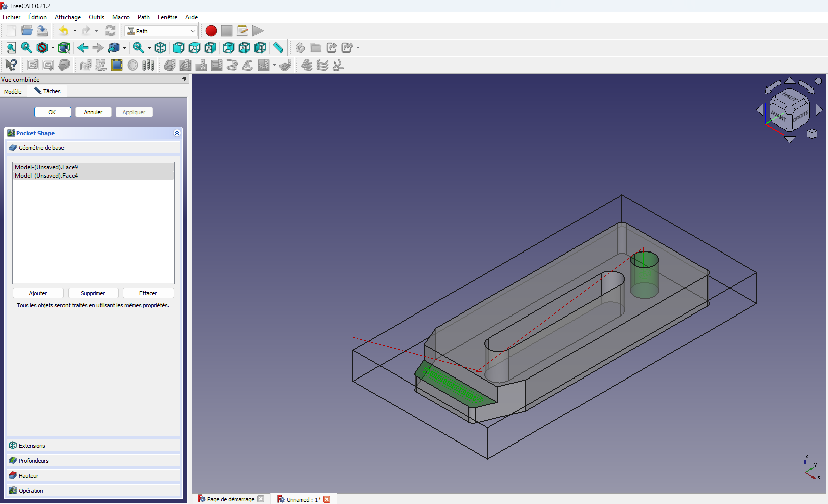This screenshot has height=504, width=828.
Task: Open the redo history dropdown arrow
Action: 96,31
